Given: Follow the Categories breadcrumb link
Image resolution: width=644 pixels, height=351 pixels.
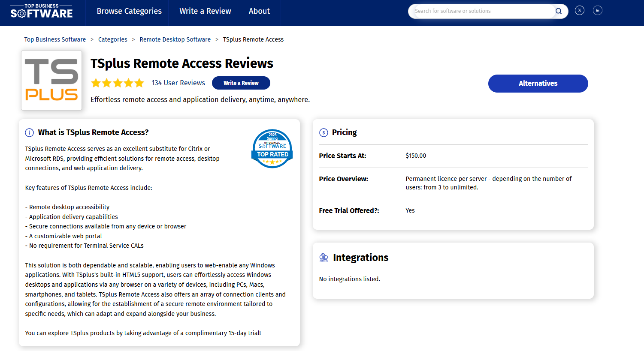Looking at the screenshot, I should click(x=113, y=39).
